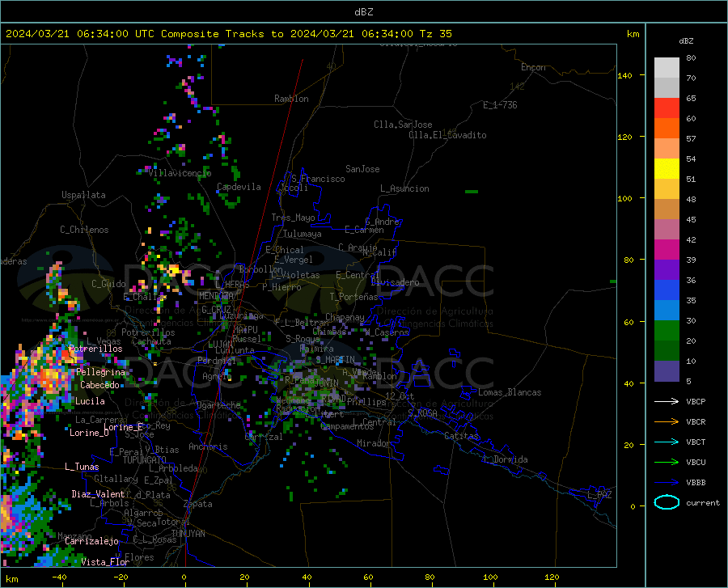Image resolution: width=728 pixels, height=588 pixels.
Task: Click the Zapata label
Action: 198,504
